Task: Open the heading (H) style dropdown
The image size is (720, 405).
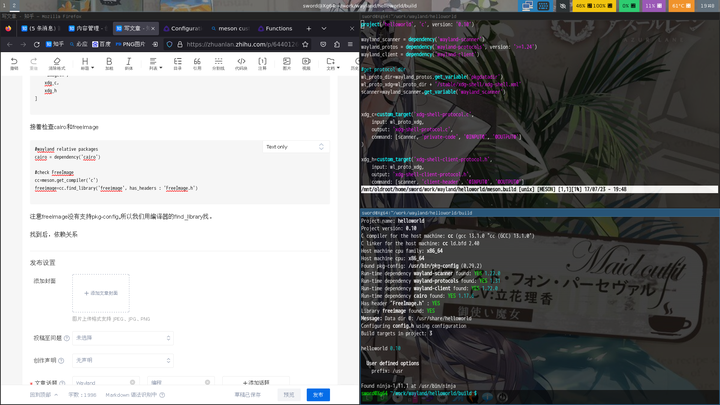Action: [87, 63]
